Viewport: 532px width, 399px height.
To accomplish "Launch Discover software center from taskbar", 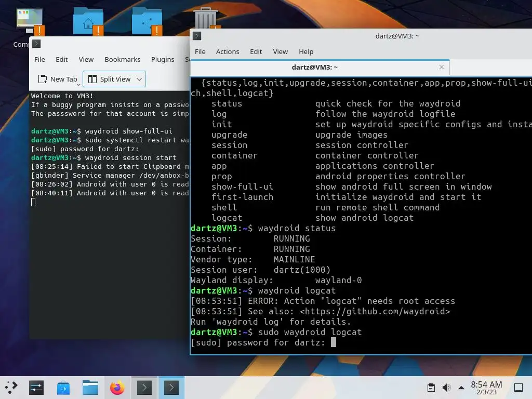I will 63,388.
